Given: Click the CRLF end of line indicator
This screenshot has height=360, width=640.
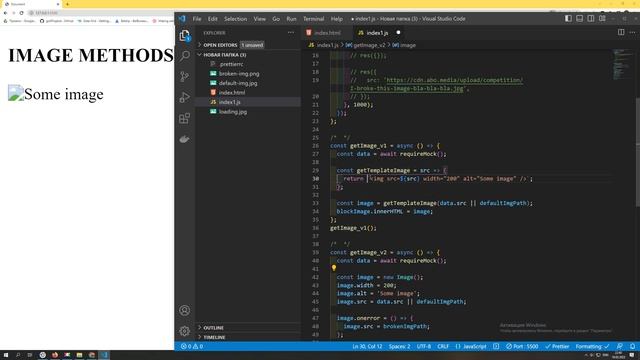Looking at the screenshot, I should [443, 347].
